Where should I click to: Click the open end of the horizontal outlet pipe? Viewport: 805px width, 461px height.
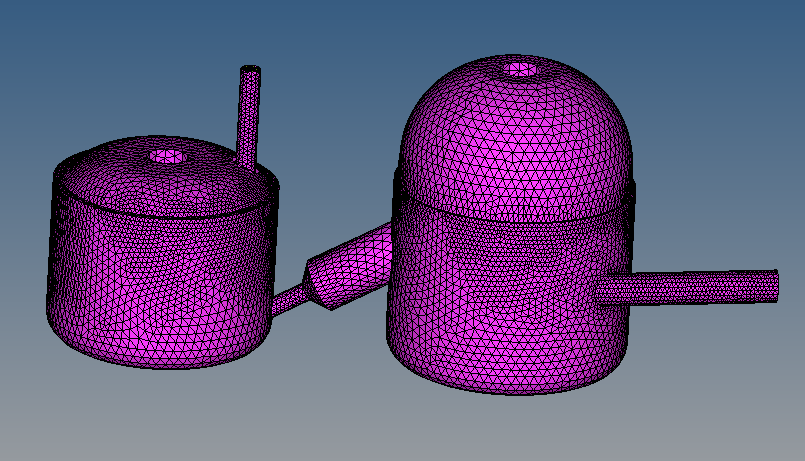click(775, 284)
